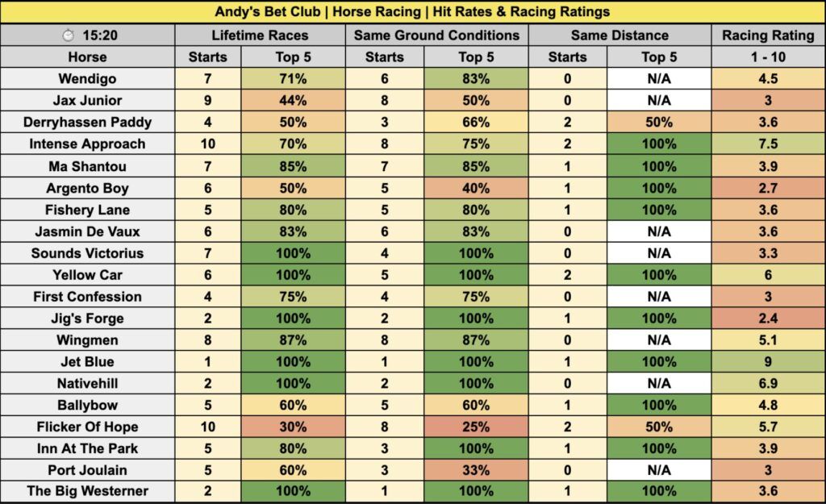Click Intense Approach's 7.5 rating cell
This screenshot has height=504, width=826.
click(768, 144)
